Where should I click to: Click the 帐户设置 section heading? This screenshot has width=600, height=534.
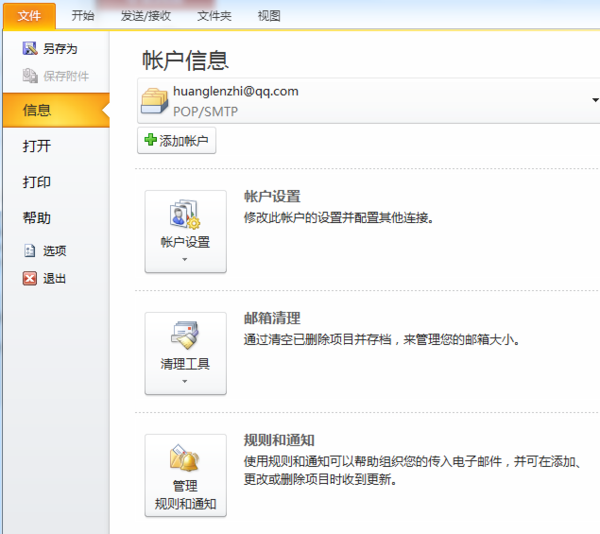[x=272, y=196]
